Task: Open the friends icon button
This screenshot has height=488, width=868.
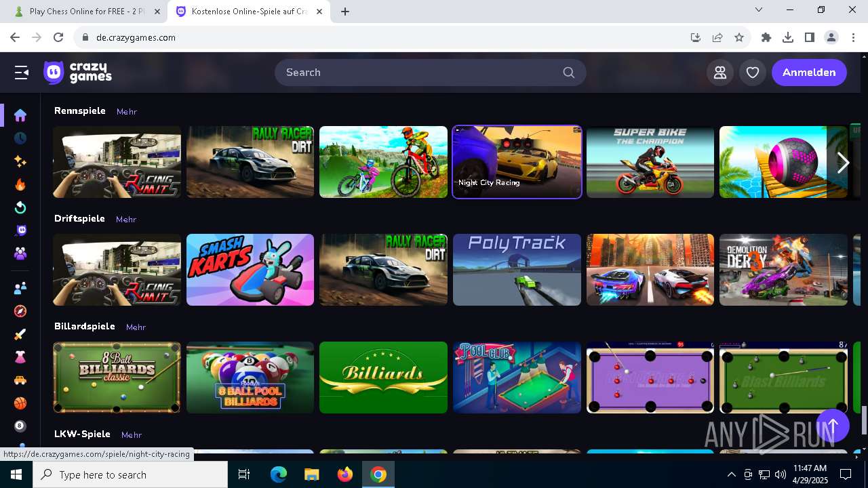Action: pyautogui.click(x=720, y=73)
